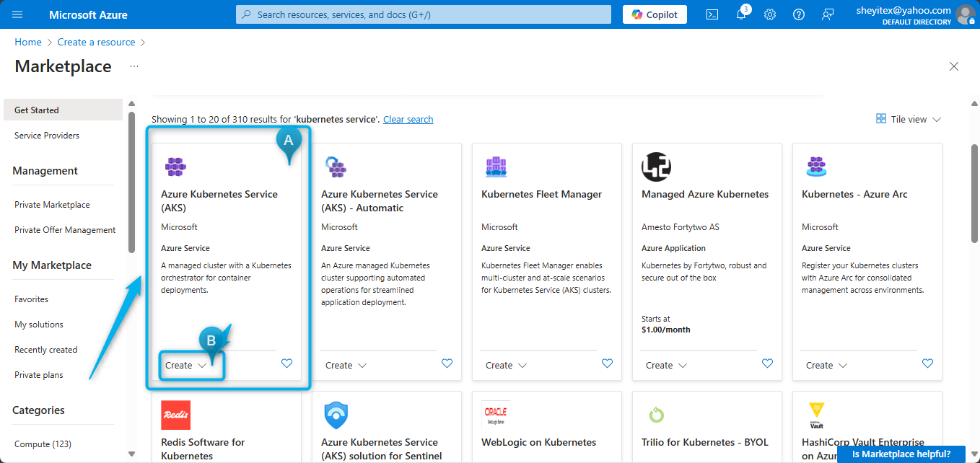Click Amesto Fortytwo AS publisher text
Viewport: 980px width, 463px height.
tap(681, 227)
